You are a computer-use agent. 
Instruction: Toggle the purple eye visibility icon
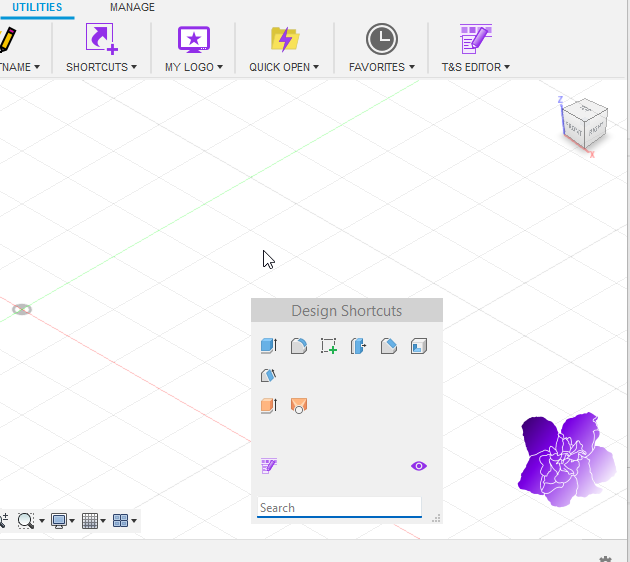pyautogui.click(x=419, y=466)
